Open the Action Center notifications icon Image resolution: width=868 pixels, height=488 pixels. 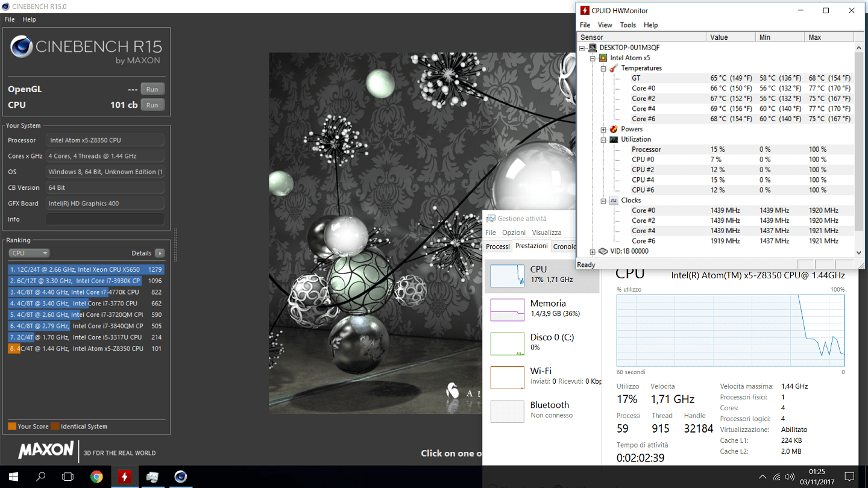pos(849,477)
